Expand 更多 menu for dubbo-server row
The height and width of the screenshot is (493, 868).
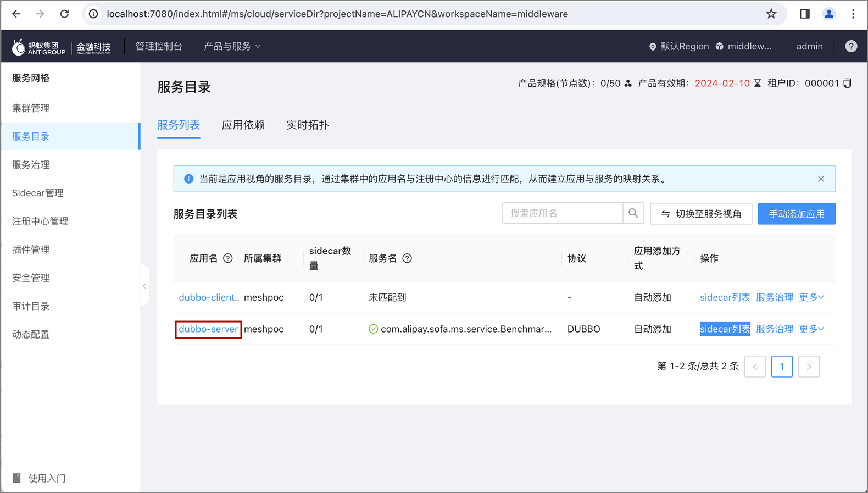pyautogui.click(x=811, y=329)
